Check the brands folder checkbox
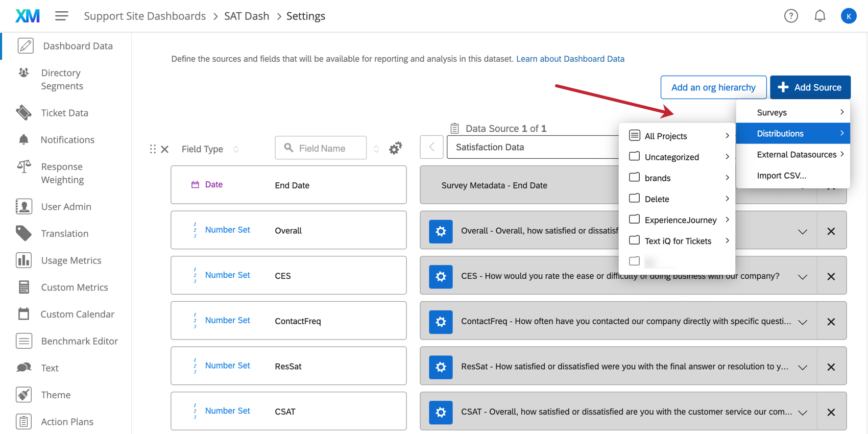This screenshot has height=434, width=868. tap(634, 178)
